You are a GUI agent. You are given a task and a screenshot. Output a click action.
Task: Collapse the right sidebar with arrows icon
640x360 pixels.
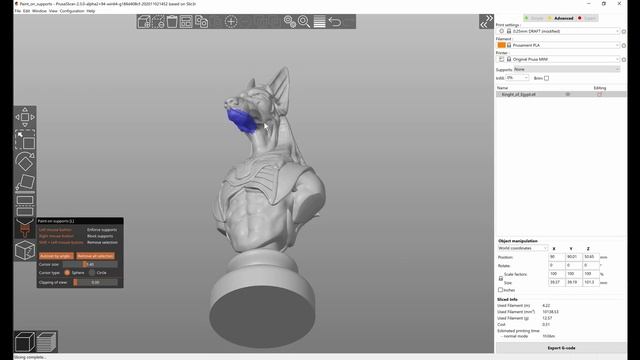click(486, 21)
